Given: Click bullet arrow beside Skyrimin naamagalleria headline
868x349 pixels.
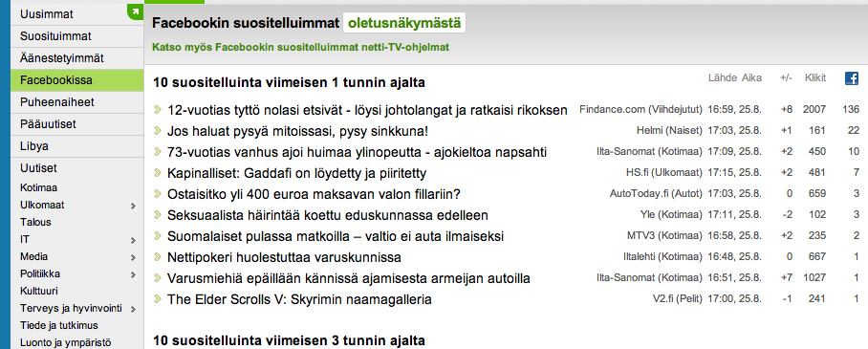Looking at the screenshot, I should point(158,299).
